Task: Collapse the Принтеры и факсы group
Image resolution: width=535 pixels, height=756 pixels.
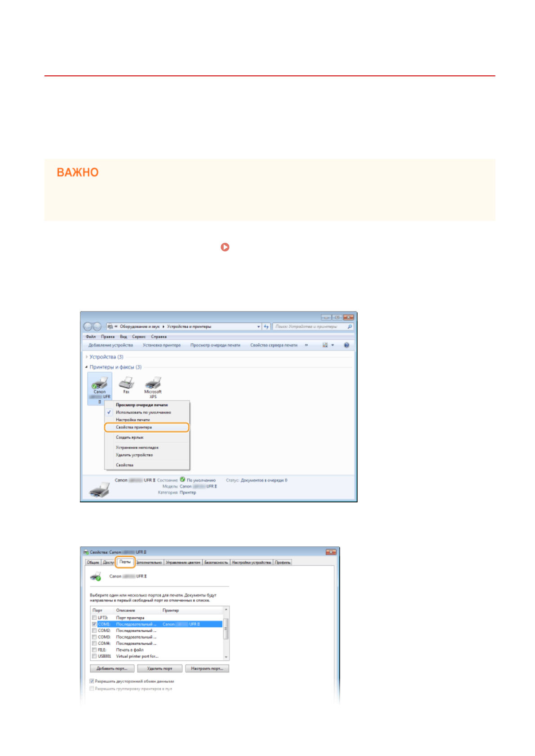Action: click(x=87, y=367)
